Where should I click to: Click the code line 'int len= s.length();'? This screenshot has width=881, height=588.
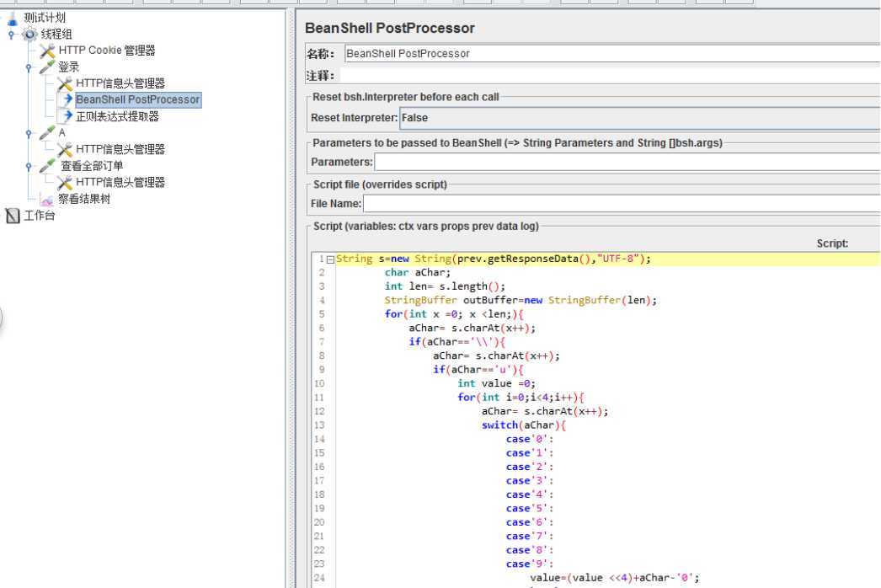tap(445, 286)
